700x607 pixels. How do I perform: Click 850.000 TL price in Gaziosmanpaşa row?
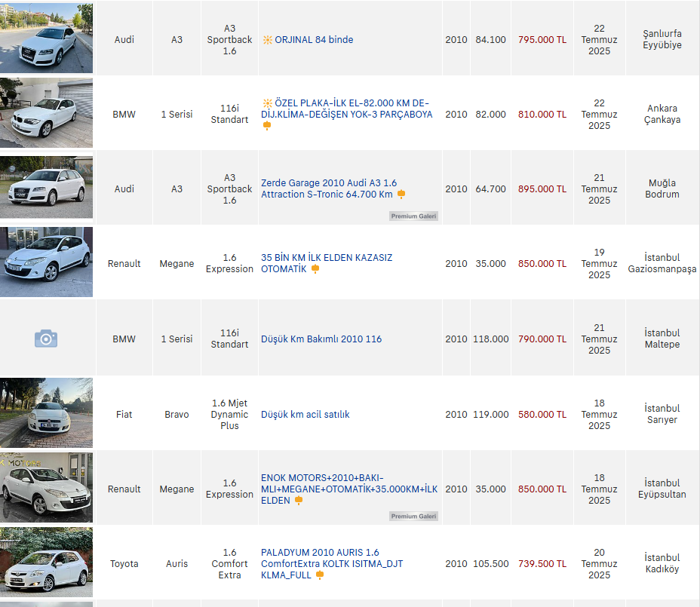(x=542, y=264)
